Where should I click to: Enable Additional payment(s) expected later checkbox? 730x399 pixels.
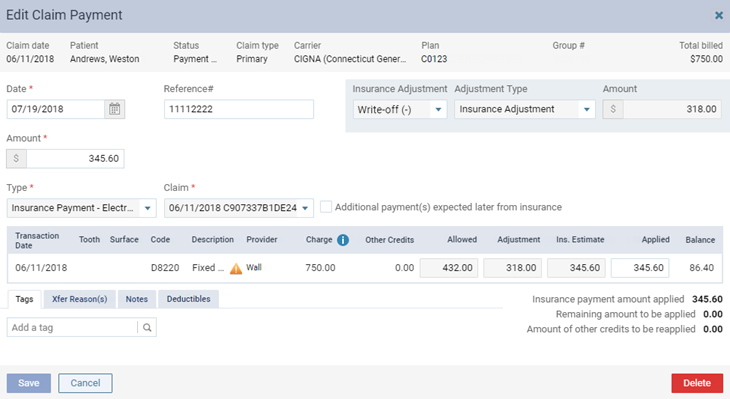tap(326, 207)
